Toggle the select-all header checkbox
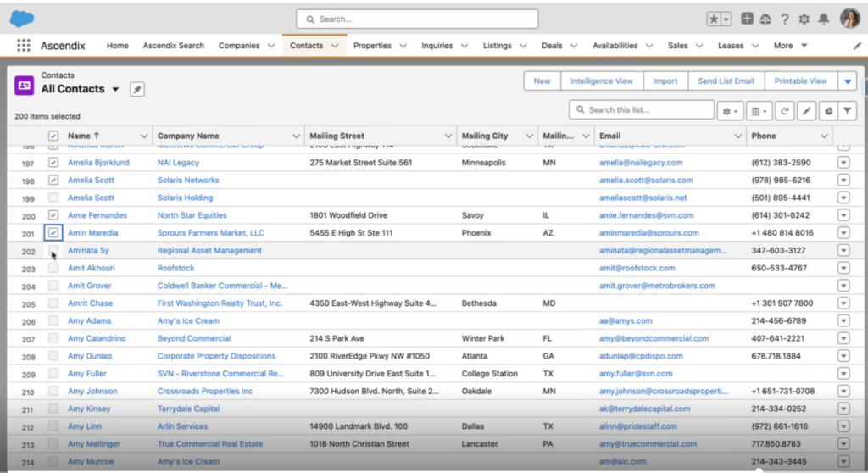Image resolution: width=868 pixels, height=473 pixels. tap(53, 136)
